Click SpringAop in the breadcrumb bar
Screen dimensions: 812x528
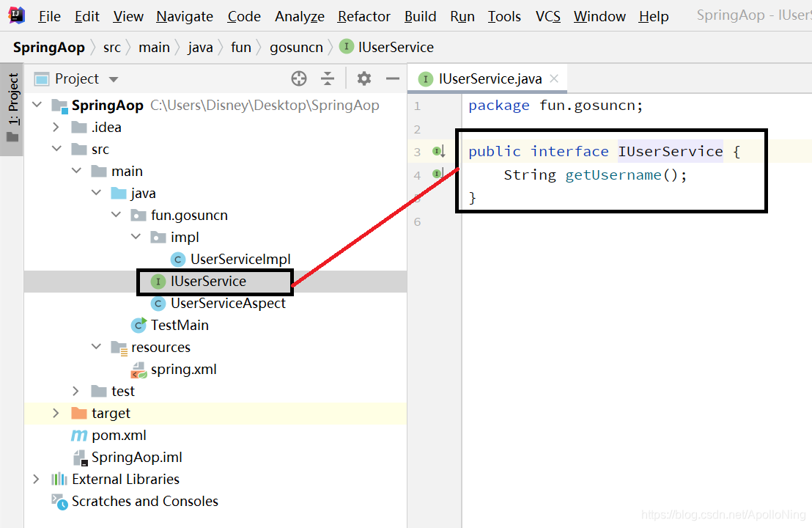pyautogui.click(x=48, y=47)
